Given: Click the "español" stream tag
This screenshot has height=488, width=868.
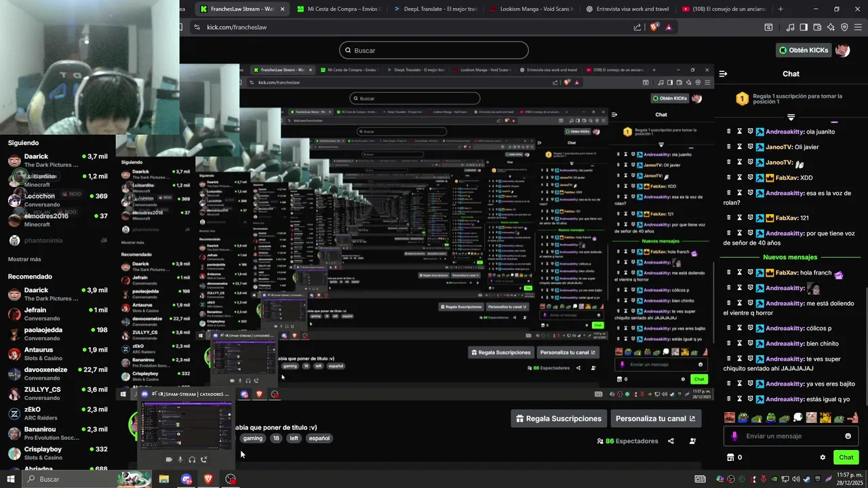Looking at the screenshot, I should [319, 439].
